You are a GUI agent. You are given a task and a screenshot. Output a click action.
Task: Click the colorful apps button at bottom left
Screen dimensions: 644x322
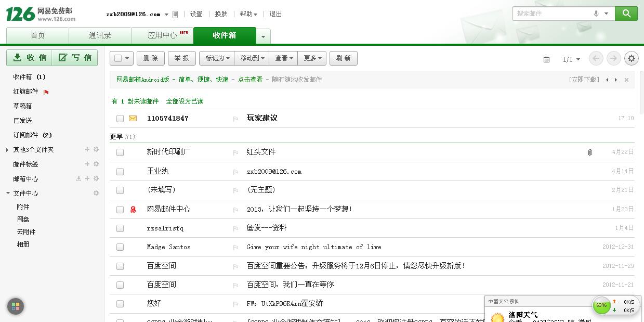tap(15, 306)
